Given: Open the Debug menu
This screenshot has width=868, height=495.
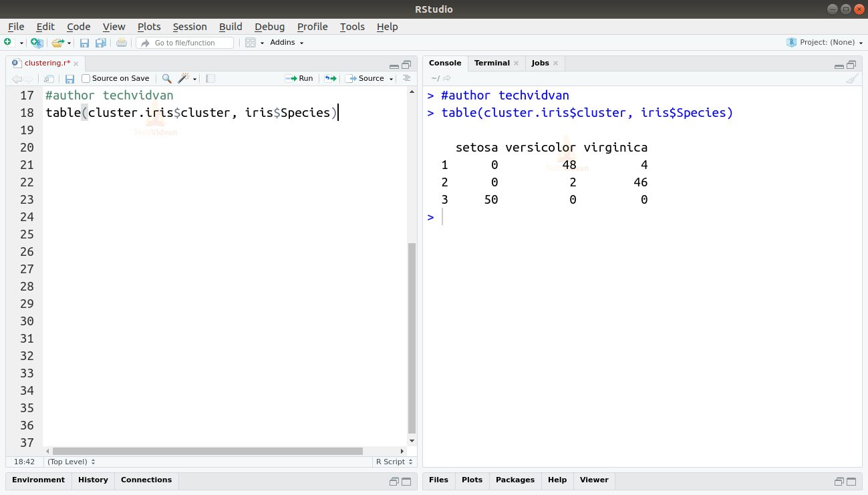Looking at the screenshot, I should (269, 27).
